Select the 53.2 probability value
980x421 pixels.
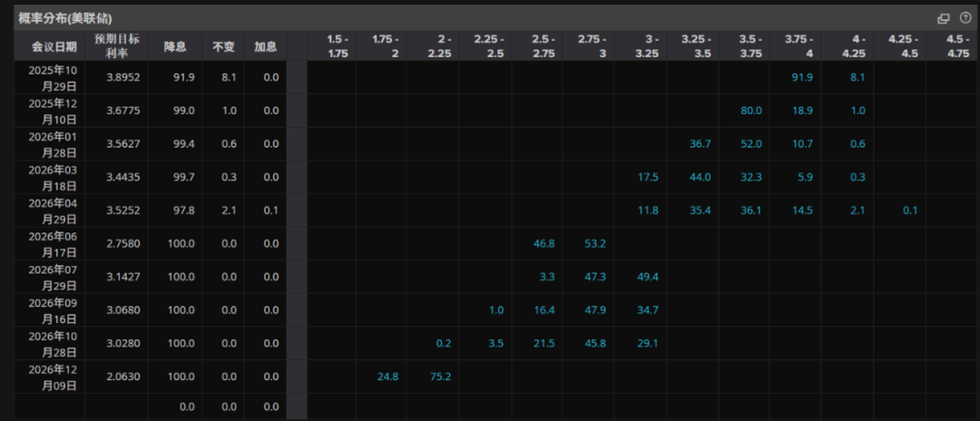(x=593, y=243)
